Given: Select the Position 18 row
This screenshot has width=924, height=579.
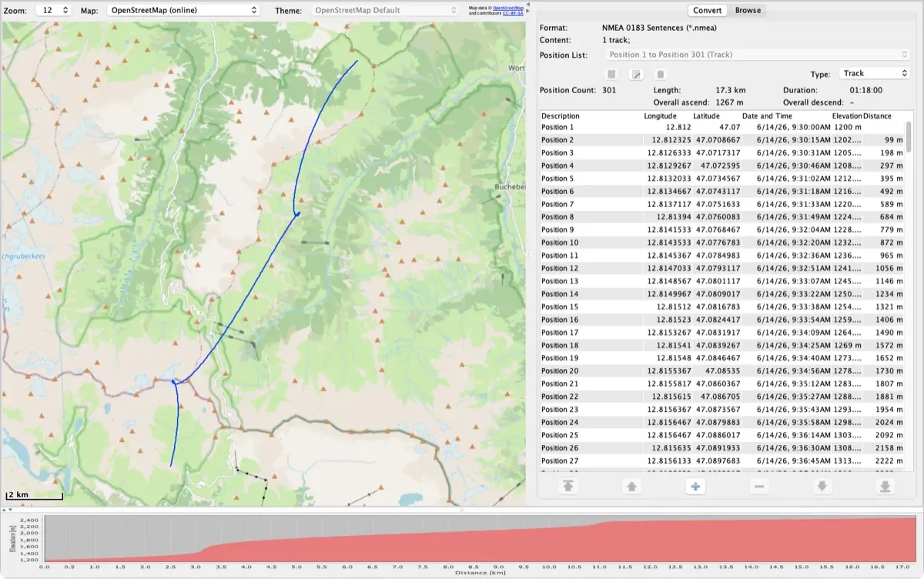Looking at the screenshot, I should coord(722,346).
